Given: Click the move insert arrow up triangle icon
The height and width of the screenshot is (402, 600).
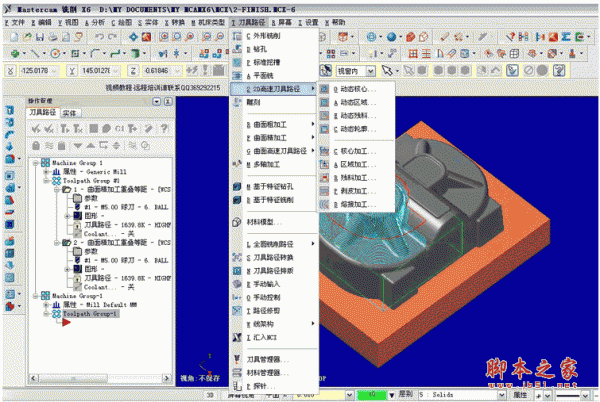Looking at the screenshot, I should tap(90, 146).
